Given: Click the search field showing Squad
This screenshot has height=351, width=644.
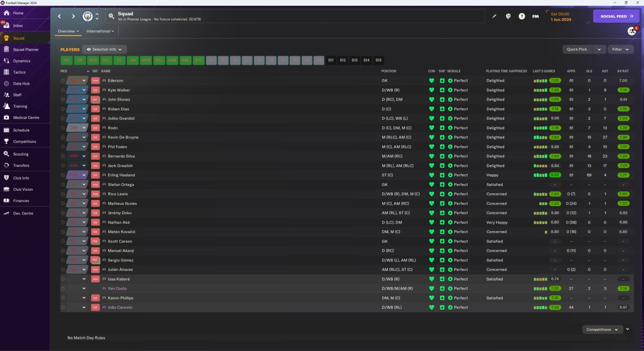Looking at the screenshot, I should pyautogui.click(x=295, y=16).
